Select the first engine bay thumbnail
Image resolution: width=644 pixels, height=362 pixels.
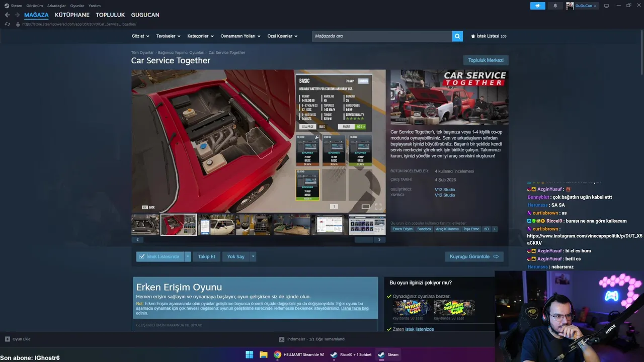click(x=145, y=225)
